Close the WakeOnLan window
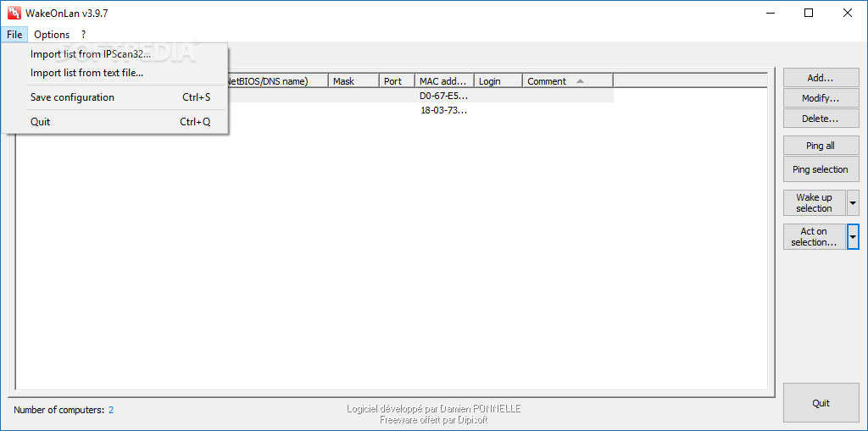868x431 pixels. pyautogui.click(x=847, y=13)
